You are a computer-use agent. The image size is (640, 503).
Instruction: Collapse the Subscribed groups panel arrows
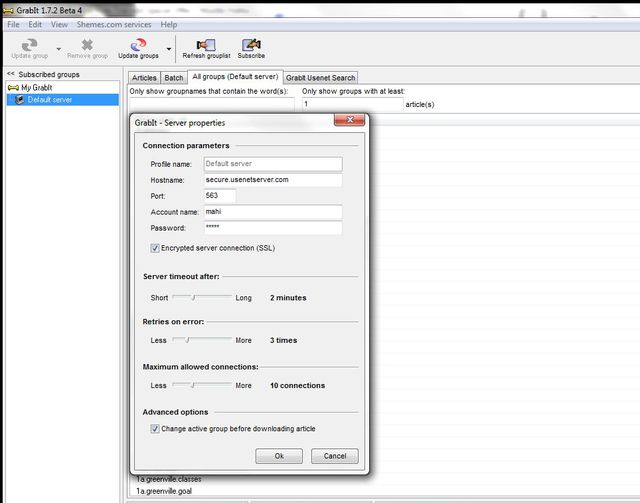pyautogui.click(x=11, y=74)
